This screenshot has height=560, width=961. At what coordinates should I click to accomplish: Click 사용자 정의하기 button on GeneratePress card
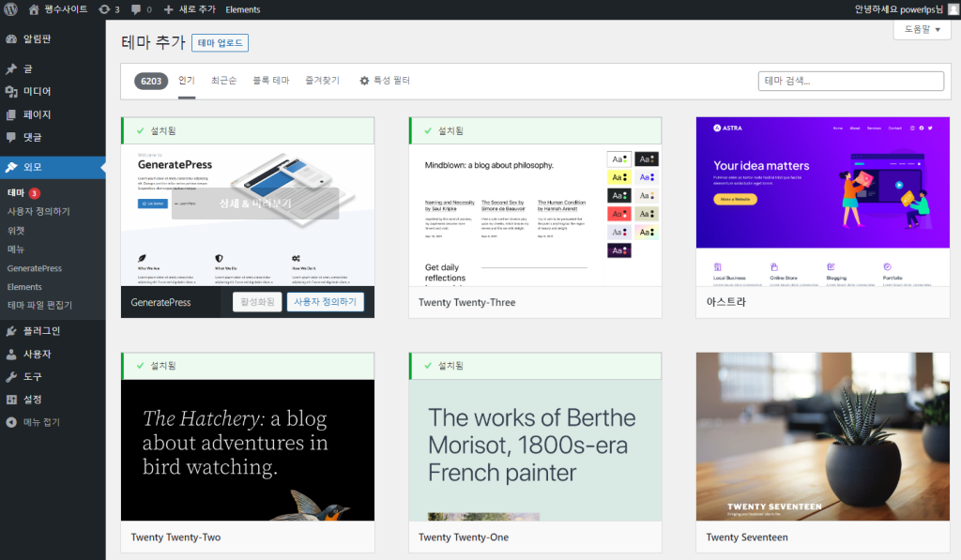click(326, 302)
